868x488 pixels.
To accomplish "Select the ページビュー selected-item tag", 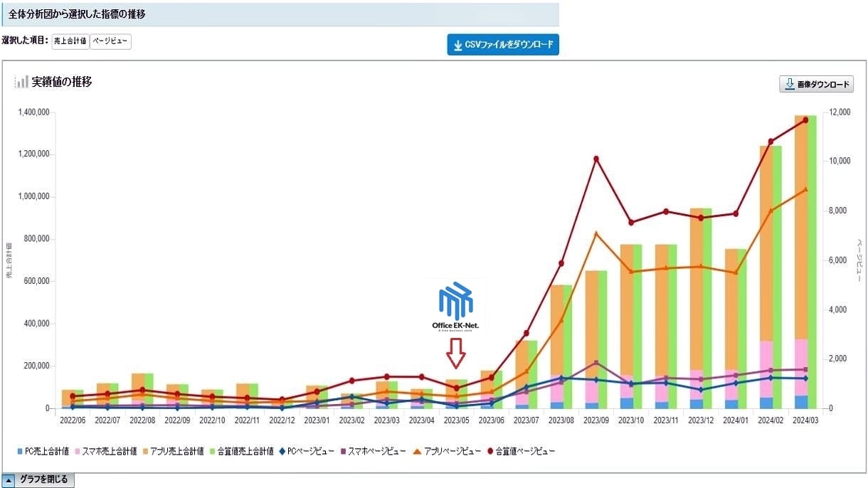I will tap(110, 41).
